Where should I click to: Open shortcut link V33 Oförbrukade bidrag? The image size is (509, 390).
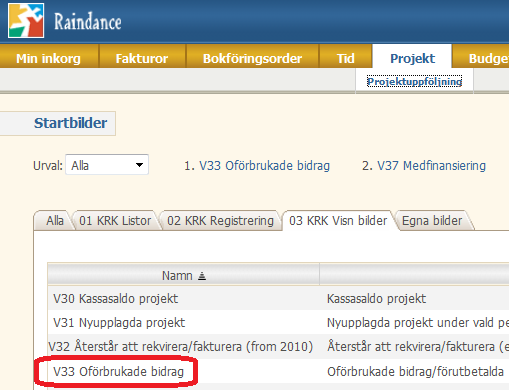point(265,166)
